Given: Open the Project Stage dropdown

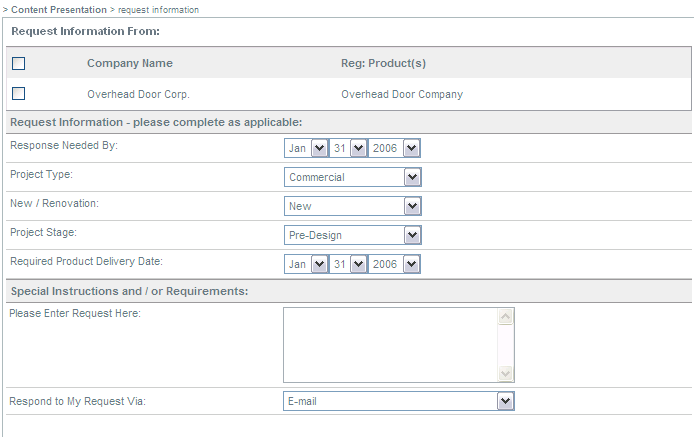Looking at the screenshot, I should [x=352, y=235].
